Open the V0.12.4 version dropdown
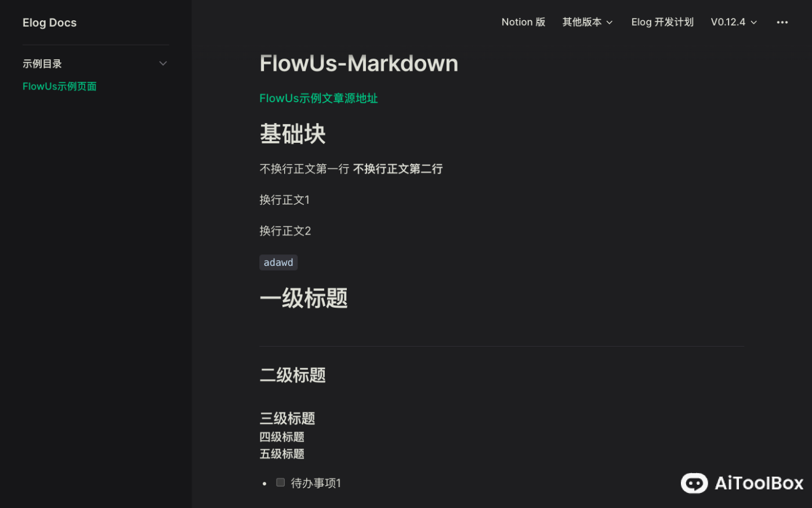This screenshot has width=812, height=508. (733, 22)
